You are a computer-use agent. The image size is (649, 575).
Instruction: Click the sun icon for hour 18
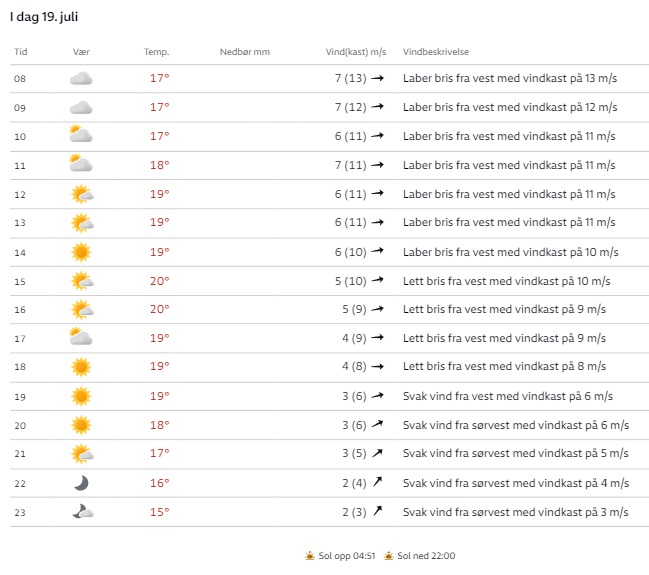coord(81,367)
